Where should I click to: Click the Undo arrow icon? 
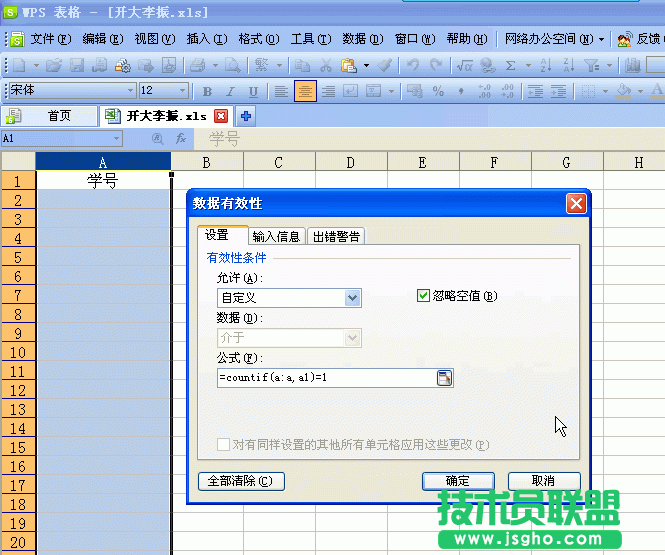tap(413, 65)
